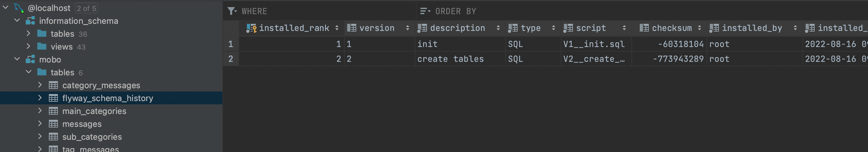
Task: Click the @localhost data source icon
Action: (19, 8)
